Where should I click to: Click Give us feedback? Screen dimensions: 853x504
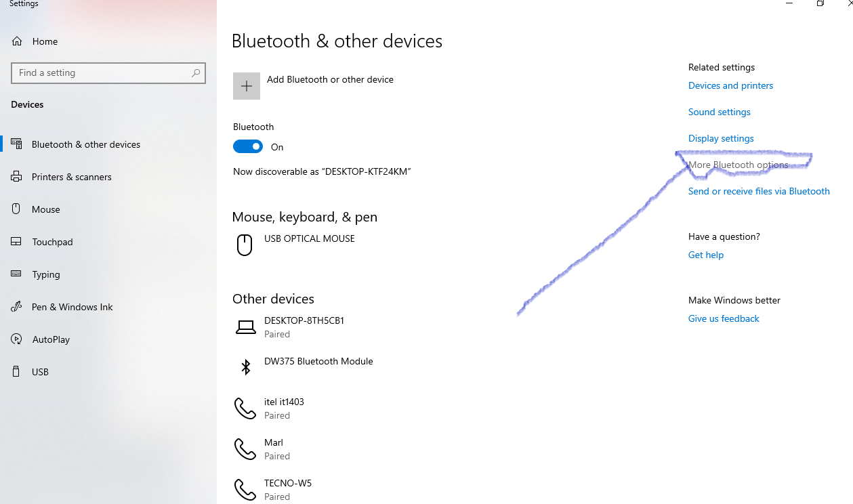coord(724,318)
